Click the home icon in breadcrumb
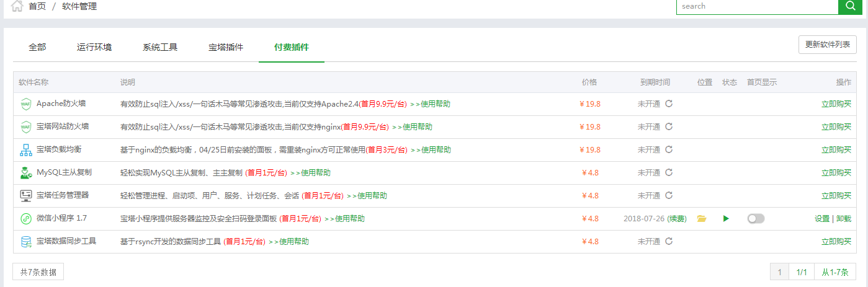The image size is (868, 287). click(x=17, y=6)
